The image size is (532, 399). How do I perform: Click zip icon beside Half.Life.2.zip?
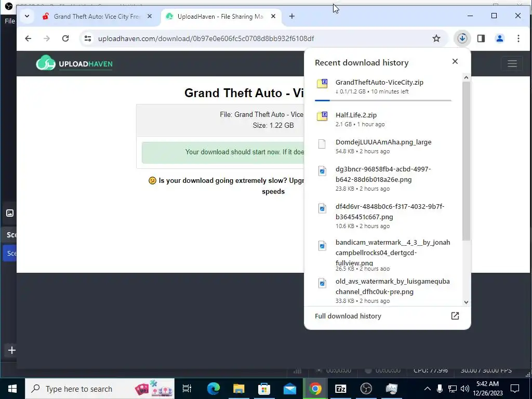pyautogui.click(x=322, y=116)
